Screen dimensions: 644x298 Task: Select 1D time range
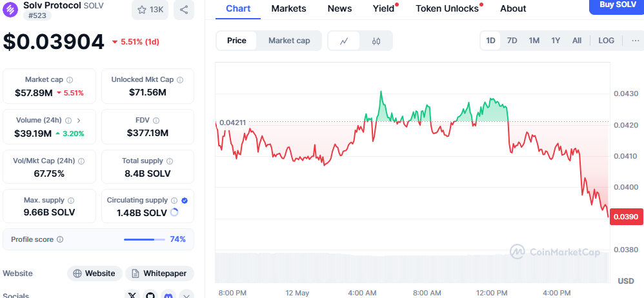[x=490, y=41]
